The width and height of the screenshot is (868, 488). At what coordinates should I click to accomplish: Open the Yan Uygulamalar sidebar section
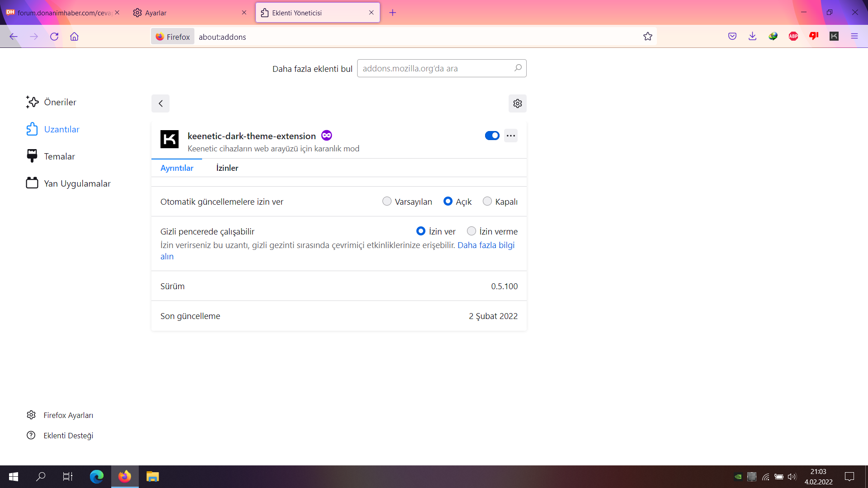click(68, 183)
